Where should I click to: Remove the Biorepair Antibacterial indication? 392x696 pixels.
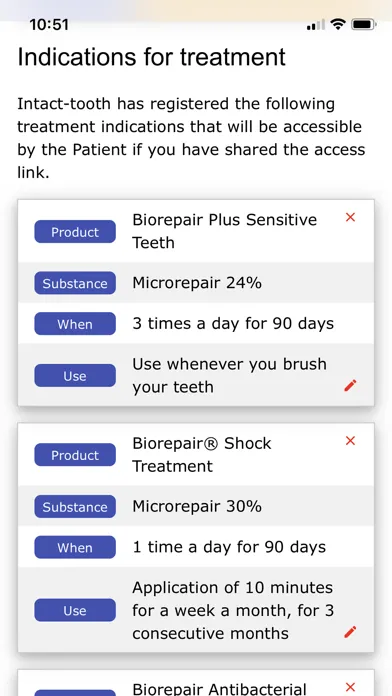click(350, 687)
